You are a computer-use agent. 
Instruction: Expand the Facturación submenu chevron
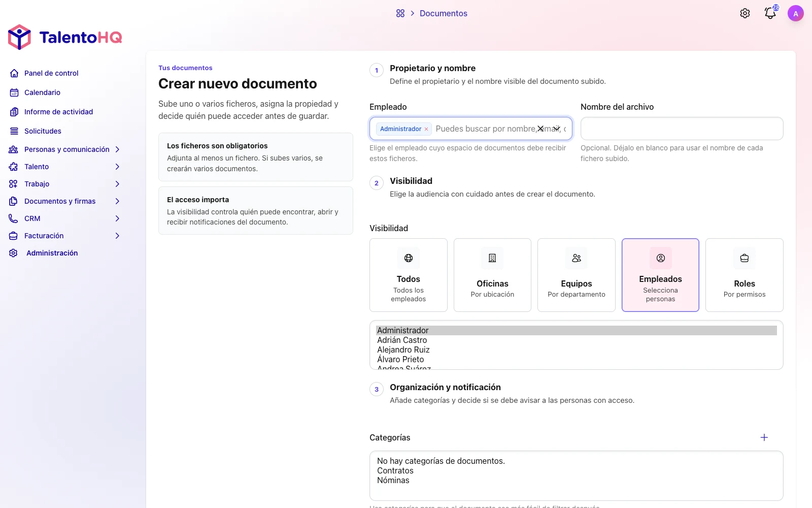117,236
